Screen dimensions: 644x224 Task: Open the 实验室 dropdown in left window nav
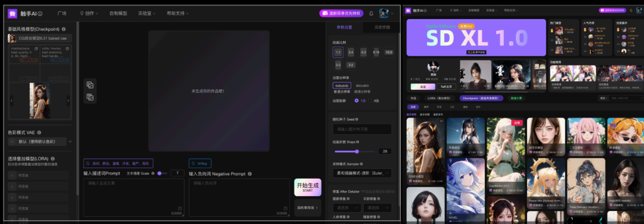click(x=147, y=14)
